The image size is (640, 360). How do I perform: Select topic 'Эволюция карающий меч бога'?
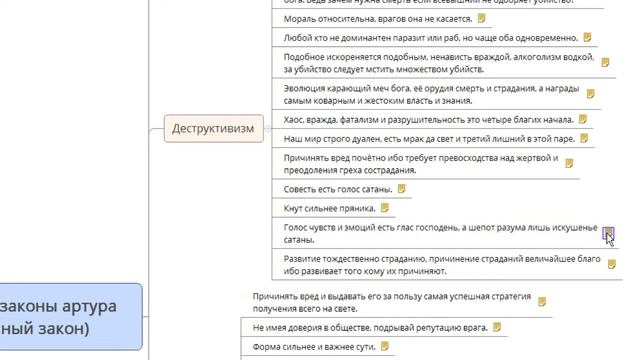(431, 94)
